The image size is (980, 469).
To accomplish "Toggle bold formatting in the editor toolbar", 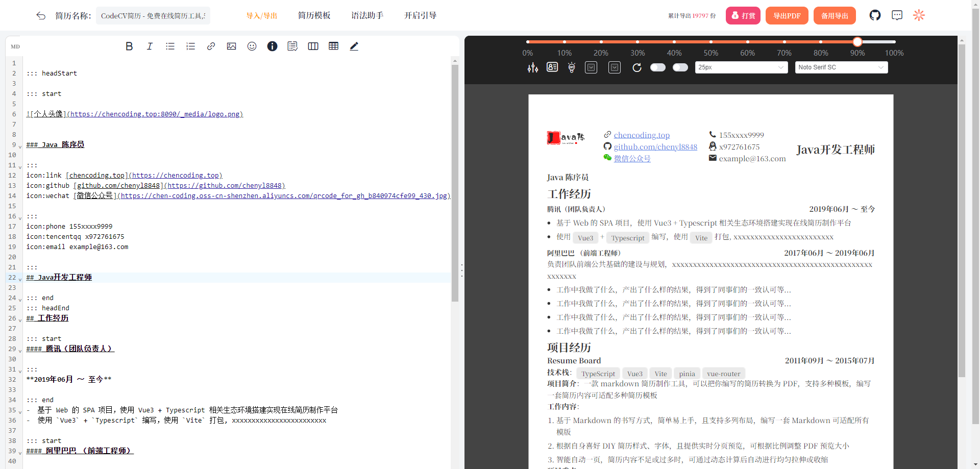I will [129, 46].
